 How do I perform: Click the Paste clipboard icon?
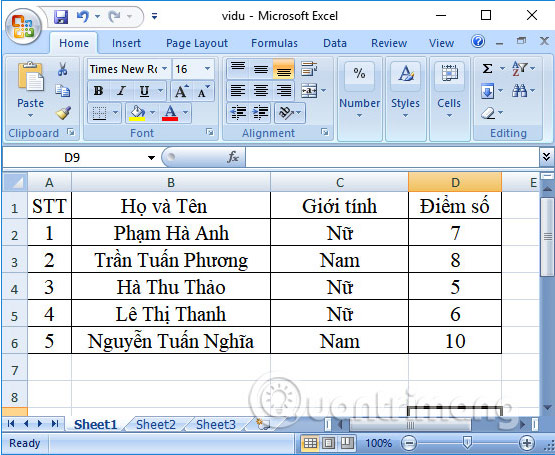point(31,76)
